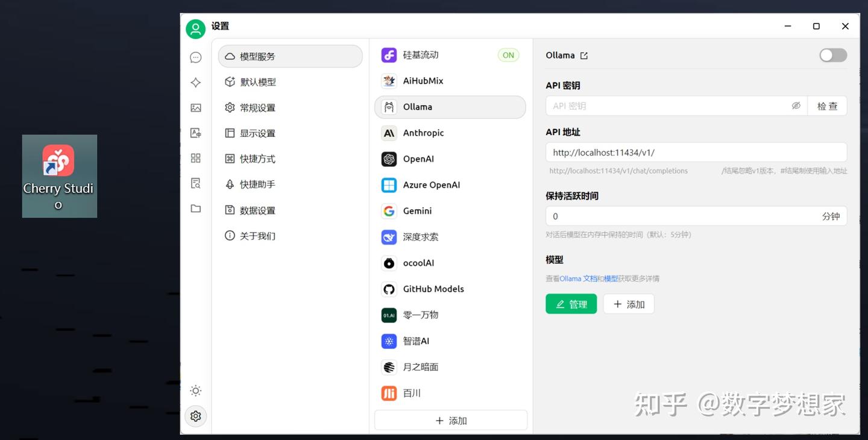Image resolution: width=868 pixels, height=440 pixels.
Task: Select the Anthropic provider
Action: (x=450, y=133)
